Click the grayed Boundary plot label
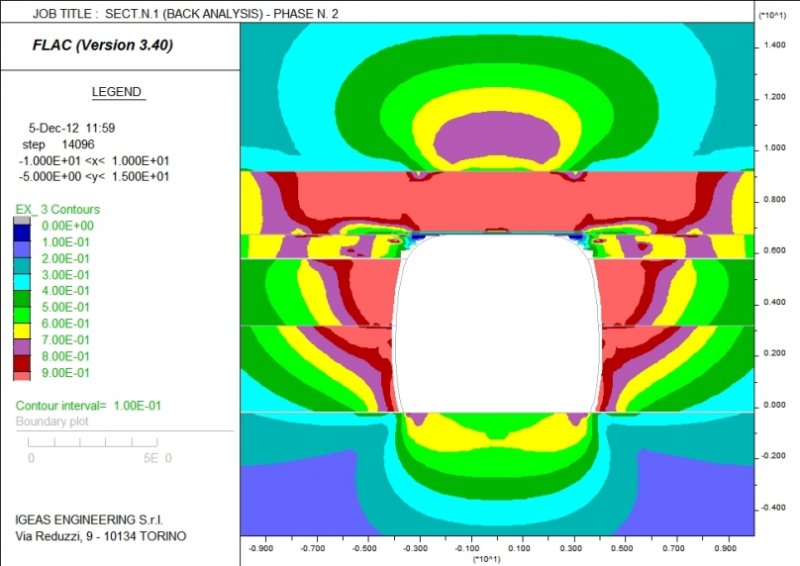800x566 pixels. click(x=56, y=421)
